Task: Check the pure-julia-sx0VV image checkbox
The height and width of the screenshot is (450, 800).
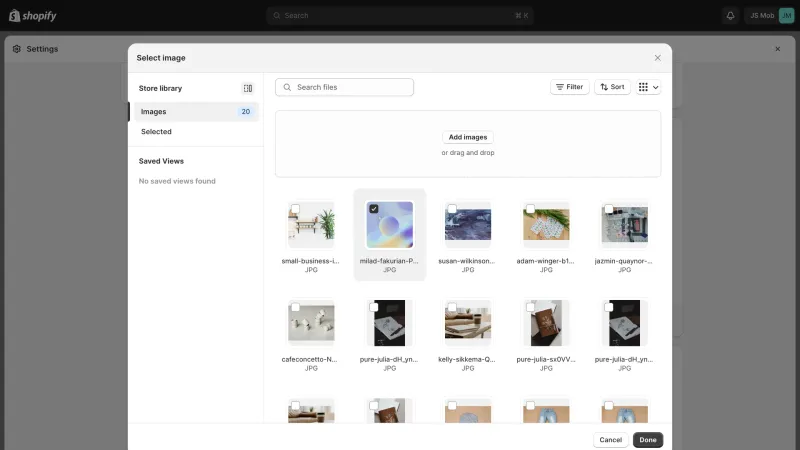Action: [530, 307]
